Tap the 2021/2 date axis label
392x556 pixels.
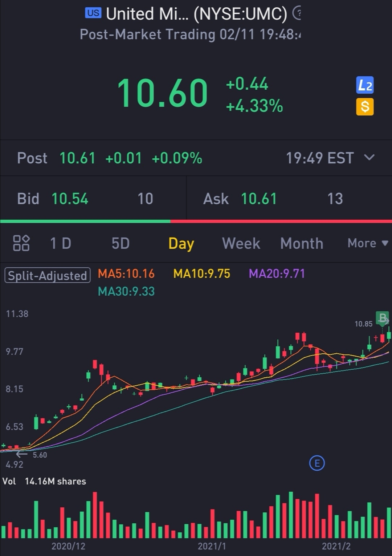click(336, 546)
